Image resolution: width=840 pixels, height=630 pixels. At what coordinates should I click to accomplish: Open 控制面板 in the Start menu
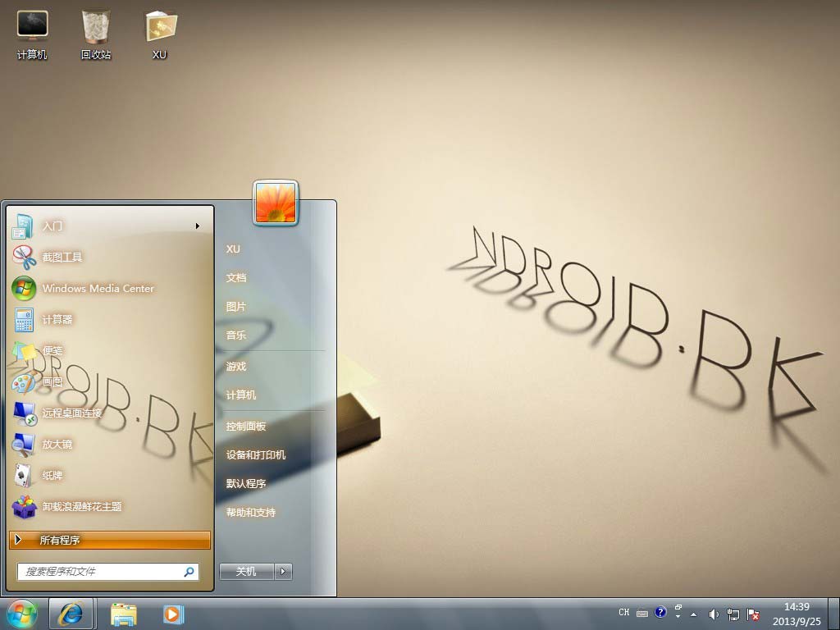coord(246,427)
